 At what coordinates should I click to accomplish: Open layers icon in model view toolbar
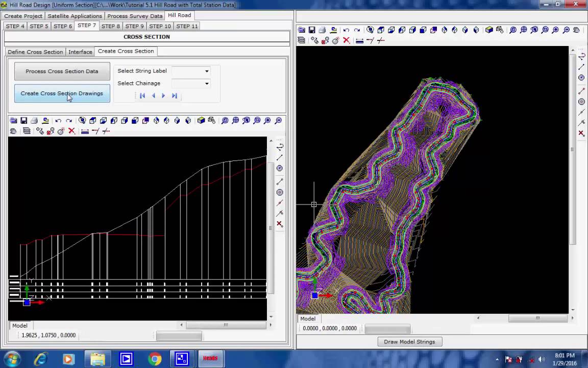(x=302, y=40)
